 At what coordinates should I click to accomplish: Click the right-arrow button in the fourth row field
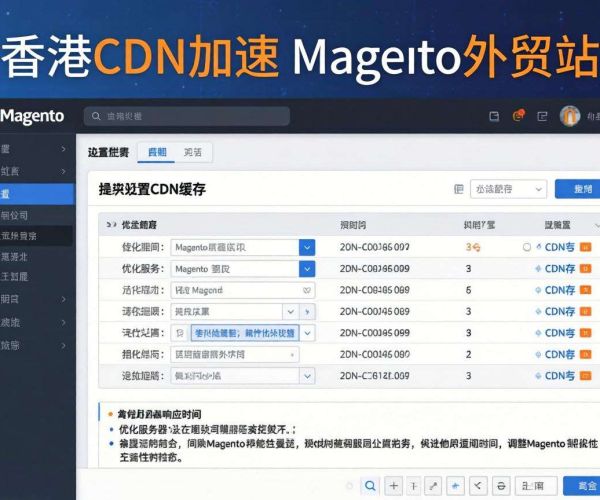tap(307, 312)
